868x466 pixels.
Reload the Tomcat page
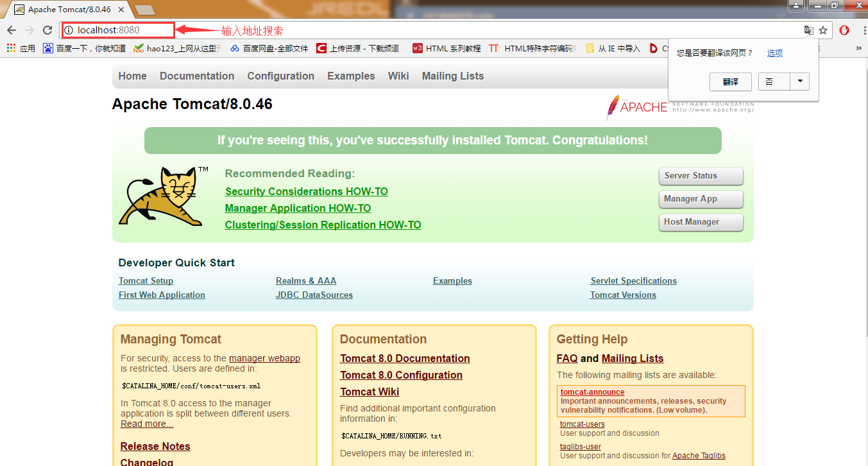[x=47, y=30]
